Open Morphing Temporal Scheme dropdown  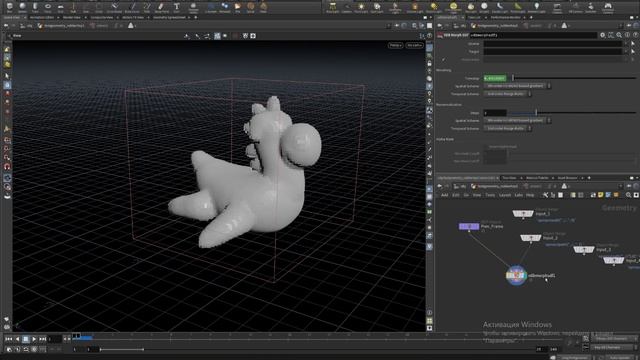click(x=507, y=94)
